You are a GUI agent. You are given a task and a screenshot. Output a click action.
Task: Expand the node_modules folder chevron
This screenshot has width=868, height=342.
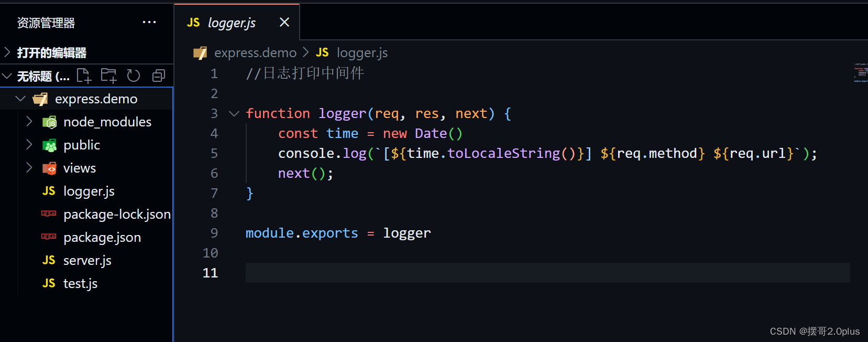pos(29,122)
